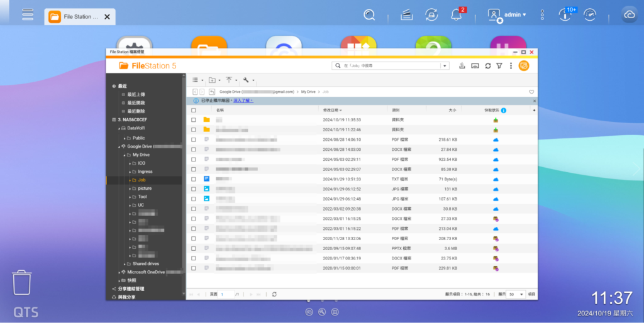Check the select-all checkbox in column header
Image resolution: width=644 pixels, height=323 pixels.
(x=194, y=110)
